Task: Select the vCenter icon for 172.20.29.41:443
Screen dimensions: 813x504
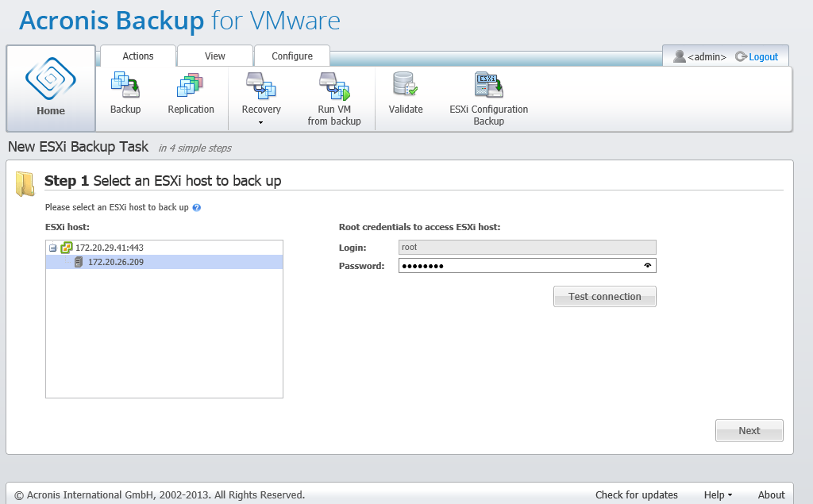Action: pyautogui.click(x=67, y=248)
